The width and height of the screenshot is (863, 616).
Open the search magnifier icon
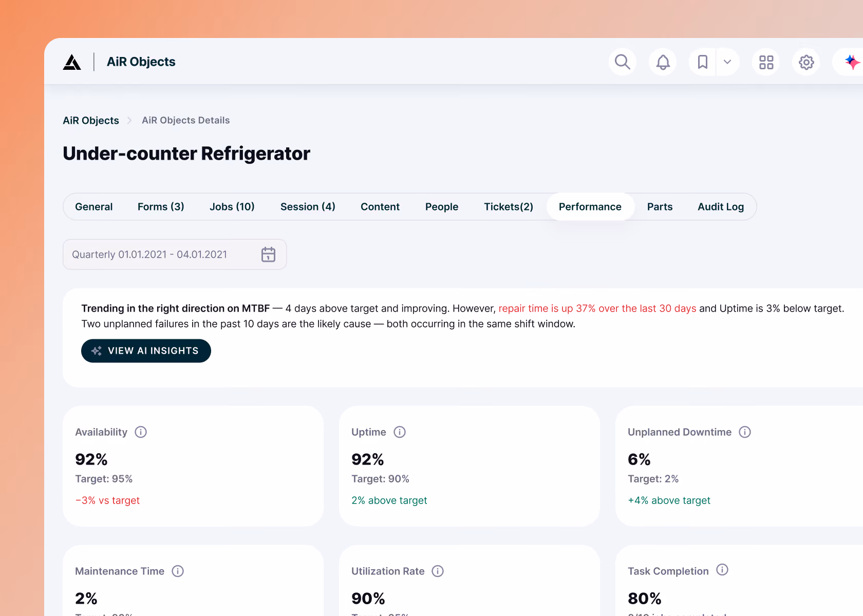tap(623, 62)
